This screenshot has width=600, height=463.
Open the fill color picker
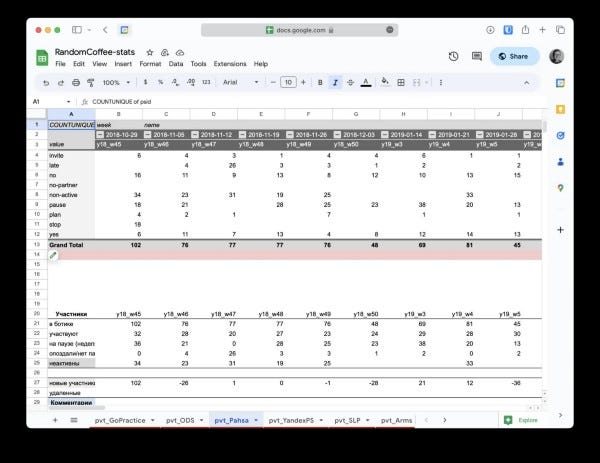[385, 82]
